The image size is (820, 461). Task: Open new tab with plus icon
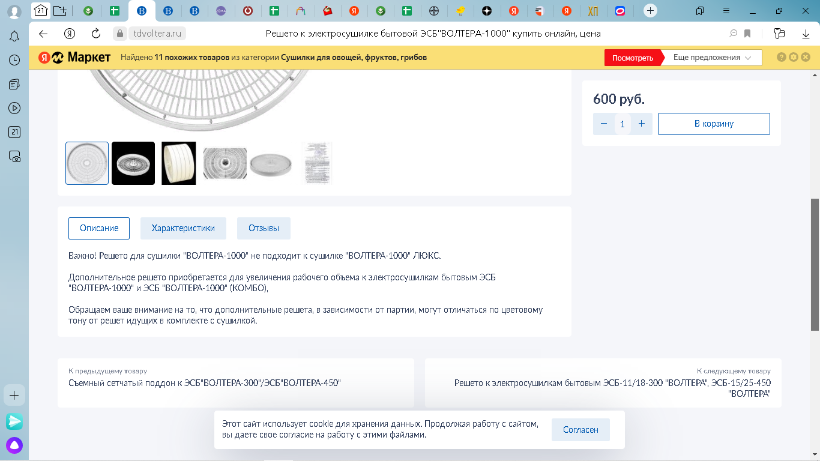(650, 11)
